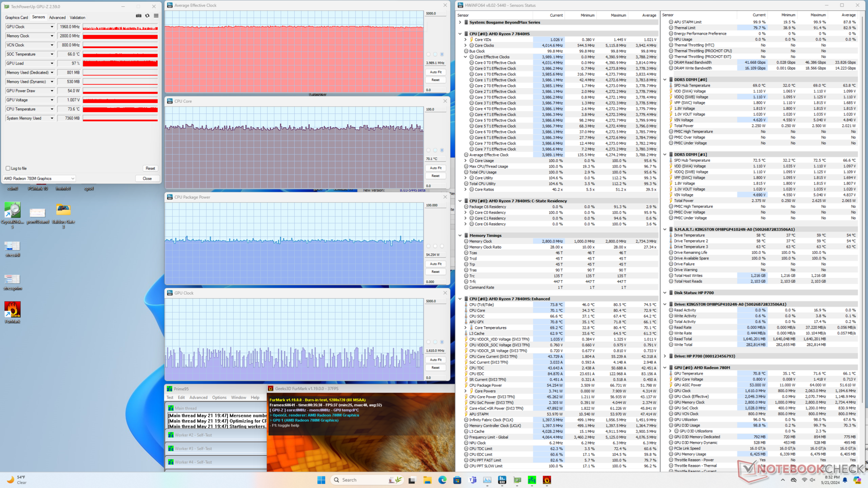Expand System: Bosgame BeyondMax Series node

point(460,22)
